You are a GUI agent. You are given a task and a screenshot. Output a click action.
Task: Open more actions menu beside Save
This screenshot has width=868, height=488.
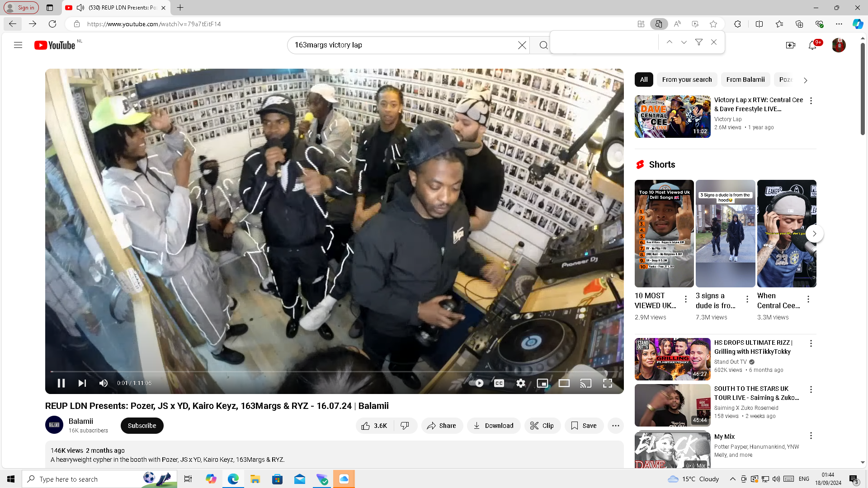pos(616,426)
